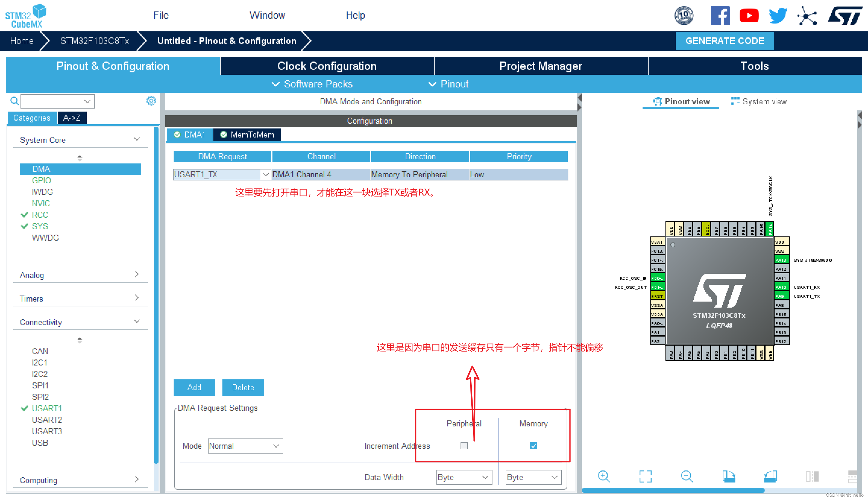Switch to Project Manager tab
This screenshot has width=868, height=500.
[541, 66]
